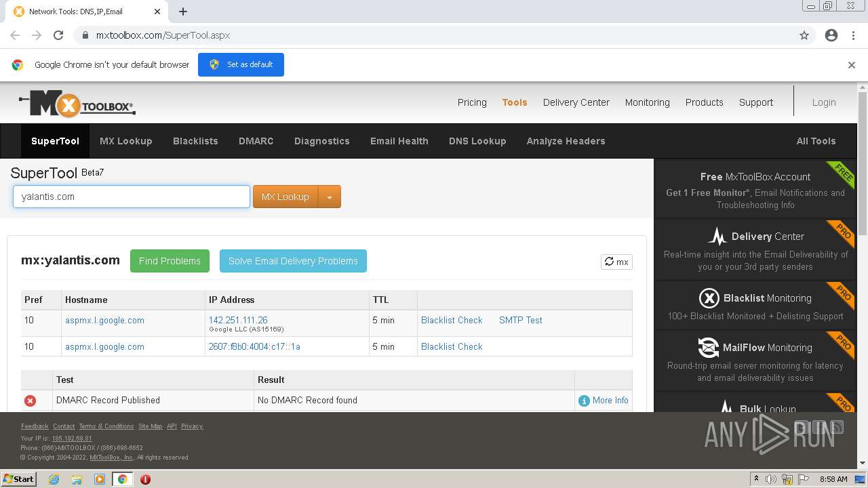Click Blacklist Check for the IPv6 row
The image size is (868, 488).
tap(452, 346)
